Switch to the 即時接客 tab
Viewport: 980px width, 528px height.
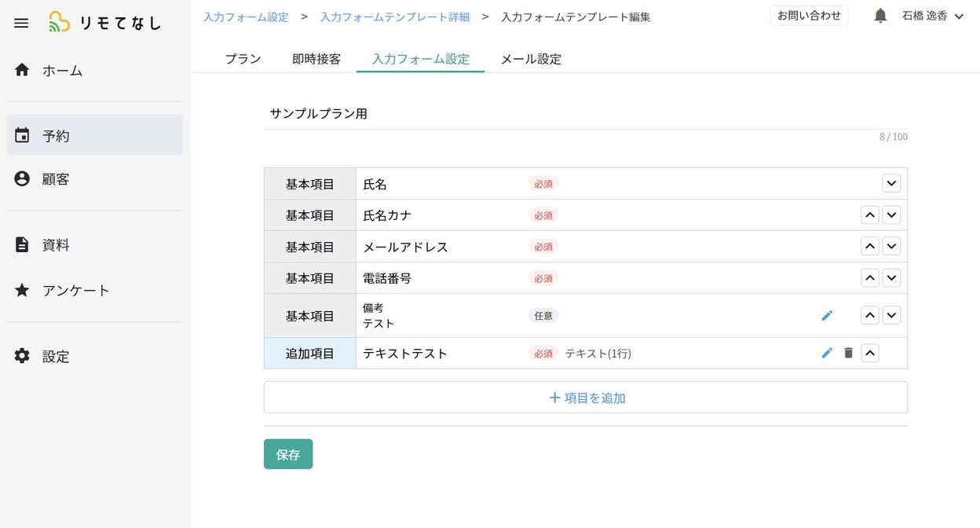pos(316,59)
